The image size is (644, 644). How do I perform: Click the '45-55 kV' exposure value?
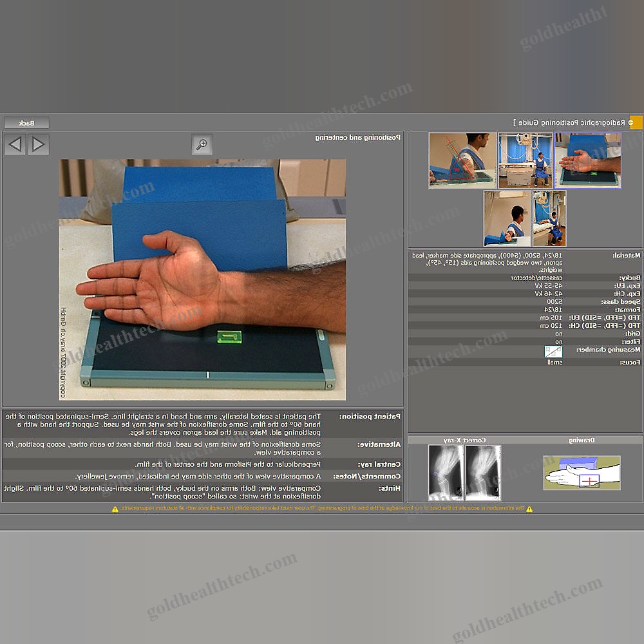(548, 286)
